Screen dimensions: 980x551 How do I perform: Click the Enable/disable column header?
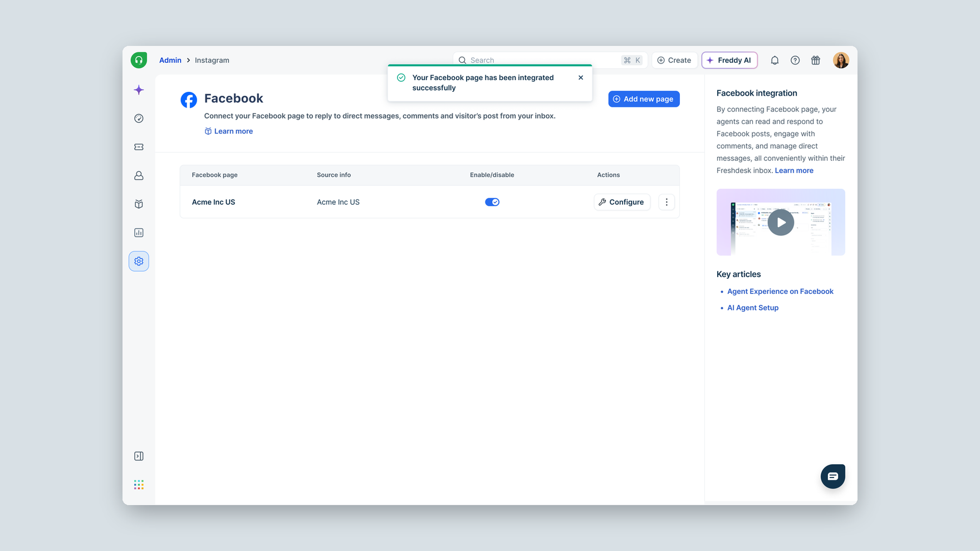[492, 175]
